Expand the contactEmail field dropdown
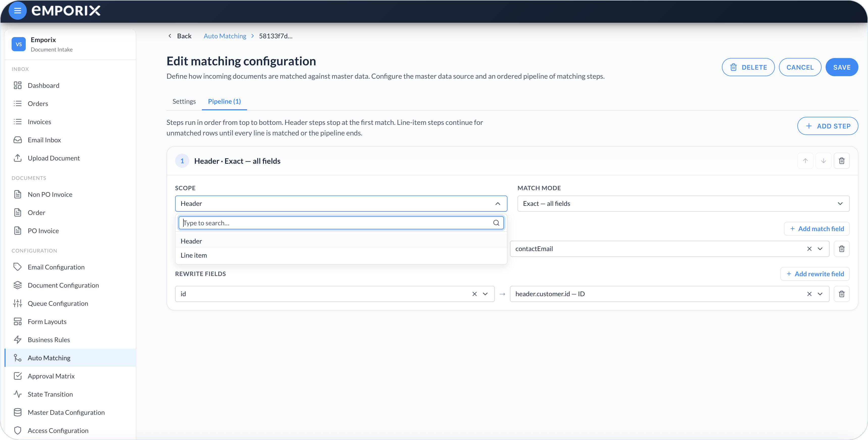This screenshot has height=440, width=868. (x=820, y=249)
